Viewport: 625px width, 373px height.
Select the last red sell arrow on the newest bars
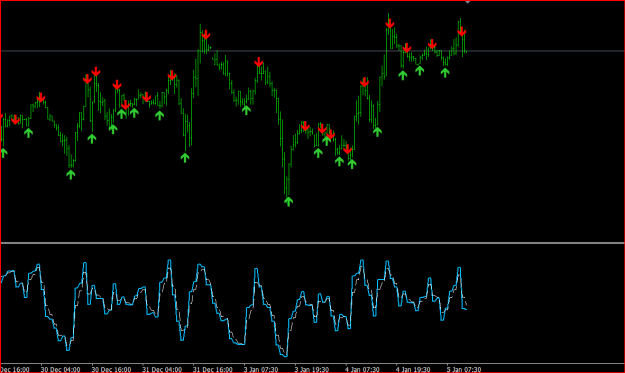[462, 31]
